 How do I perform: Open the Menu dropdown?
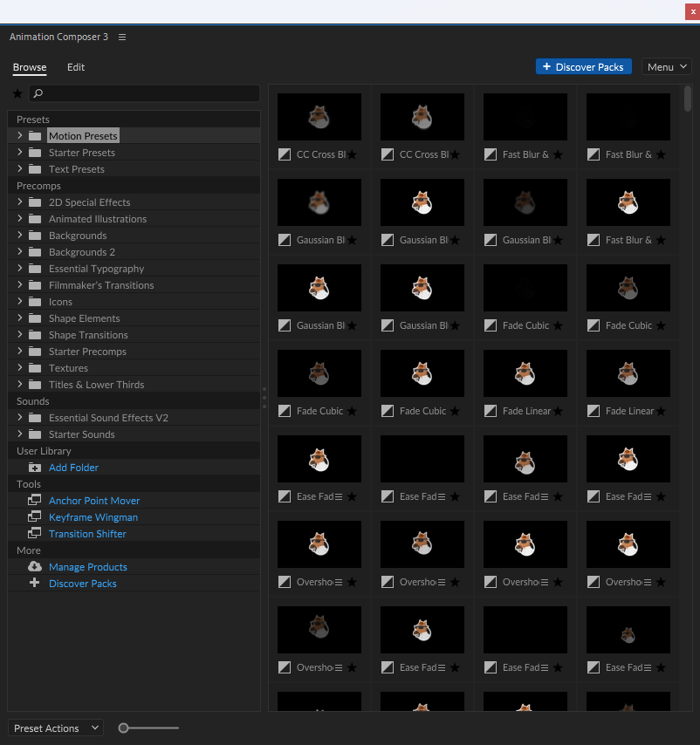coord(666,67)
